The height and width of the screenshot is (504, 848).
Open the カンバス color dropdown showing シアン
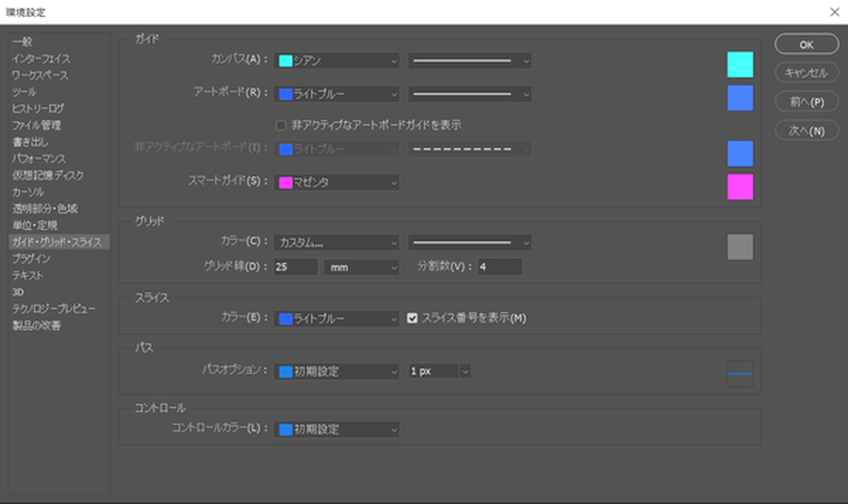(x=338, y=60)
